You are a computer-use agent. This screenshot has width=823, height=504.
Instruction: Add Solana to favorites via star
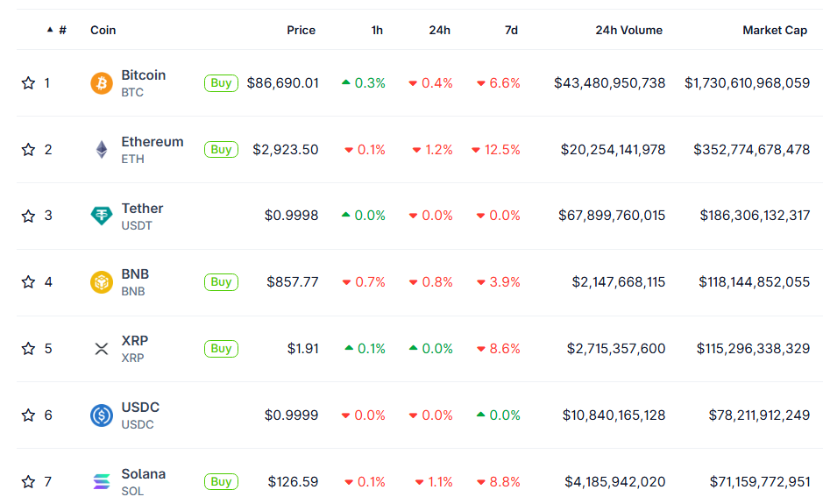click(x=28, y=481)
